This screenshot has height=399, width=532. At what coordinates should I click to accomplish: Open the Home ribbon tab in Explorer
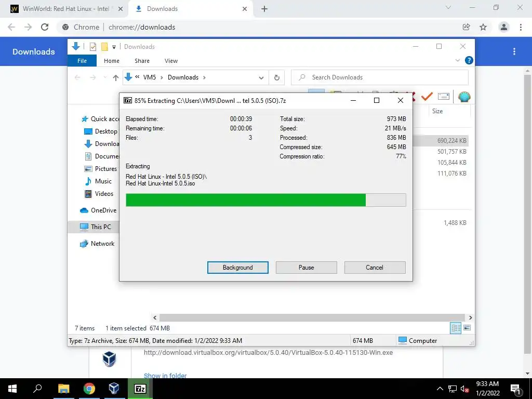click(112, 61)
